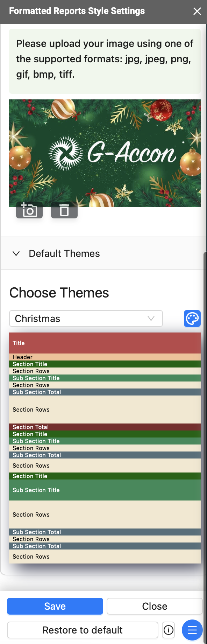Click the first green Section Title row
Viewport: 207px width, 644px height.
tap(105, 364)
